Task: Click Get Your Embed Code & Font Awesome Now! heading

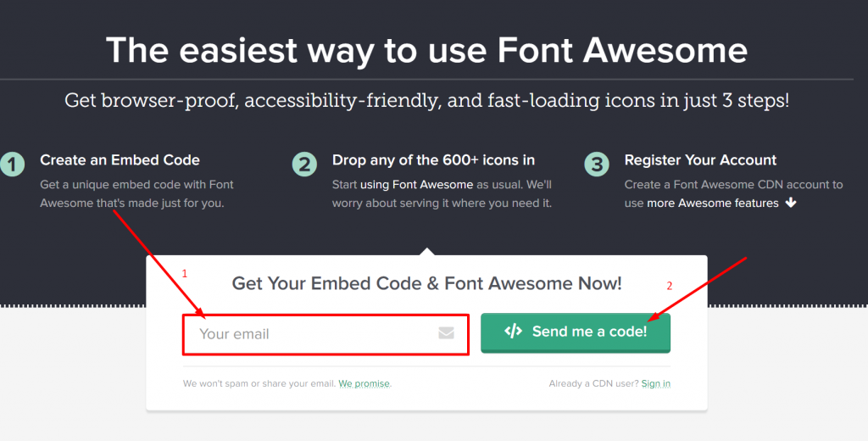Action: tap(427, 283)
